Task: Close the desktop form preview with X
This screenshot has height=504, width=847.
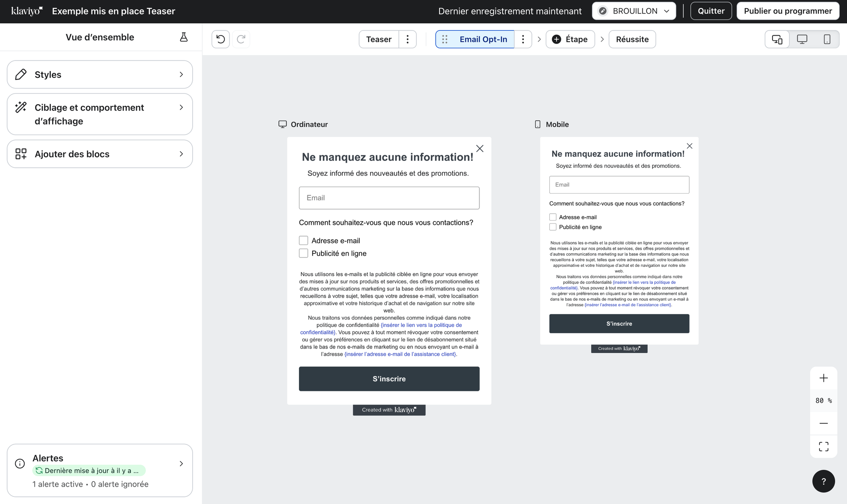Action: 480,149
